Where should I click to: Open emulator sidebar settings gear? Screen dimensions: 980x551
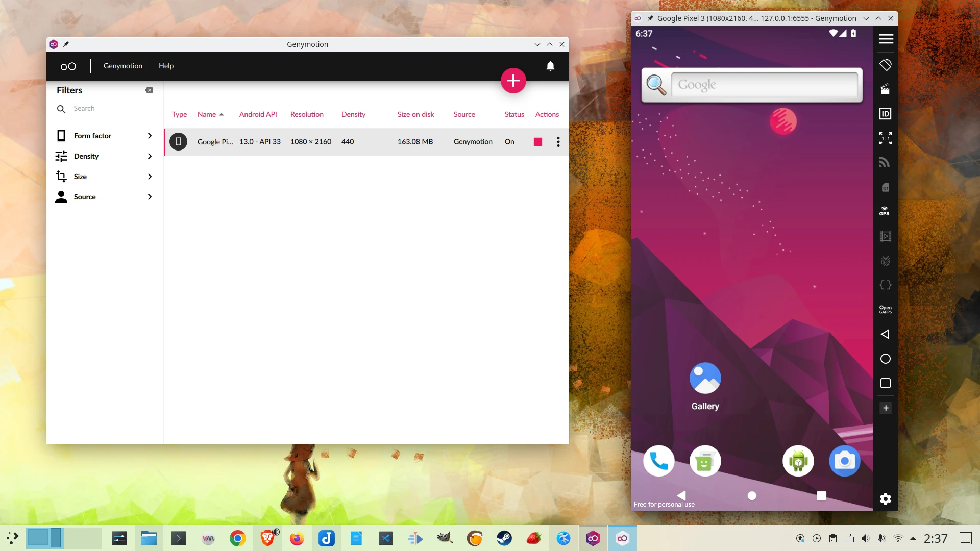point(885,499)
